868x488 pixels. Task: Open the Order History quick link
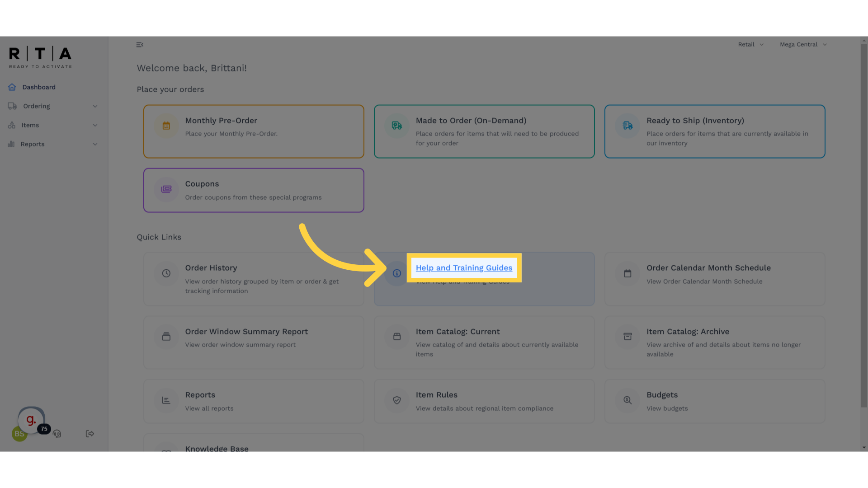coord(211,268)
